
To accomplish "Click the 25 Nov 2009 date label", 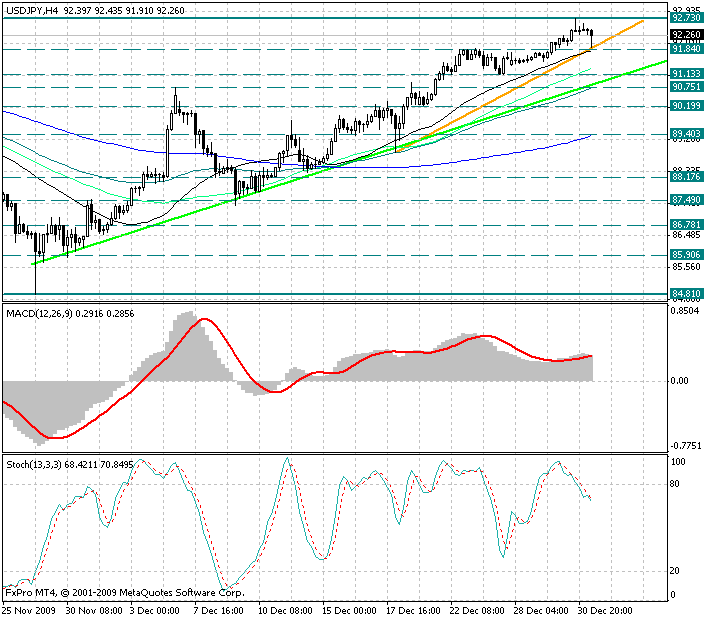I will coord(29,610).
